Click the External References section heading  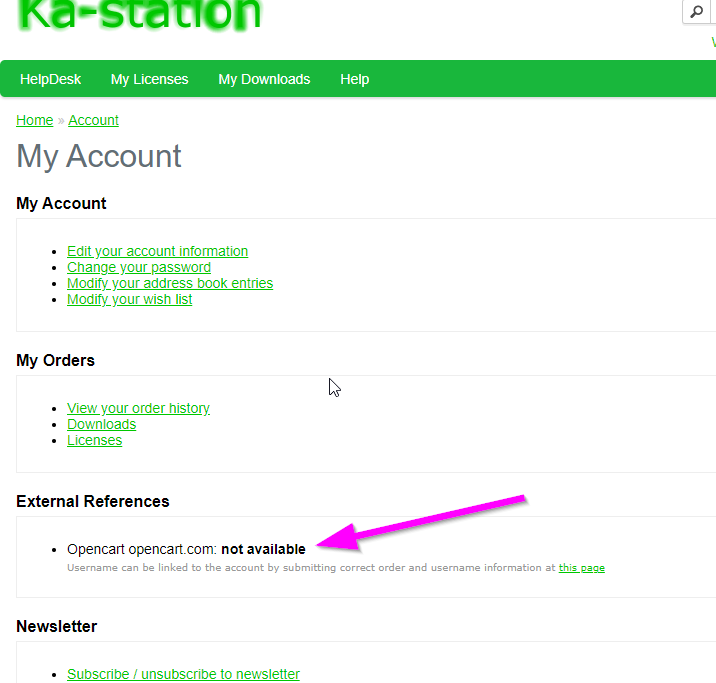point(92,501)
